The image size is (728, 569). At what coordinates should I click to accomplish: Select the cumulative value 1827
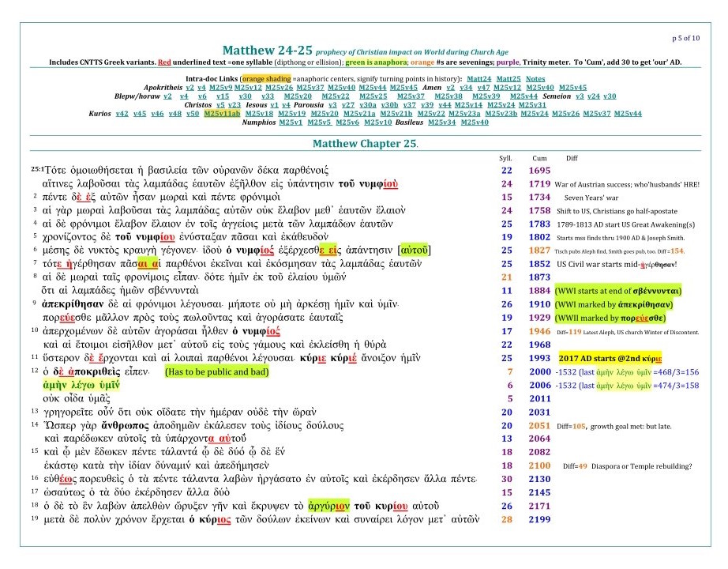(x=539, y=251)
